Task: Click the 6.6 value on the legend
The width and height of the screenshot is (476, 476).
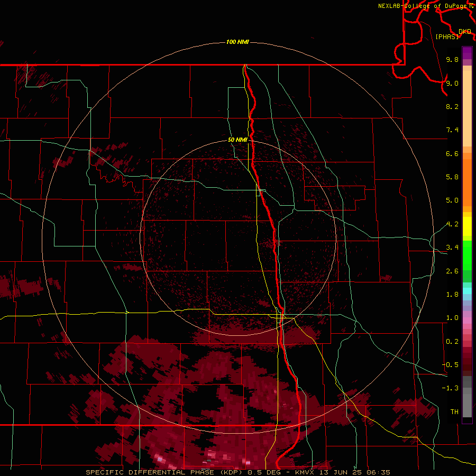Action: (452, 153)
